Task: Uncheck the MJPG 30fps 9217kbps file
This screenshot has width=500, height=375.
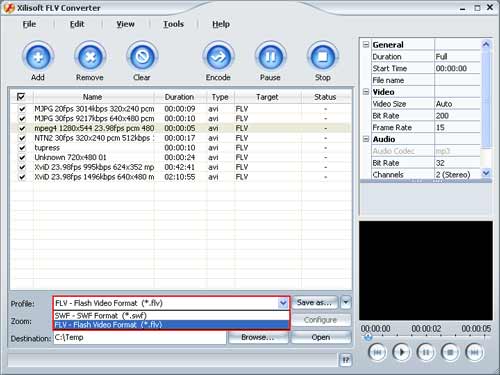Action: [22, 119]
